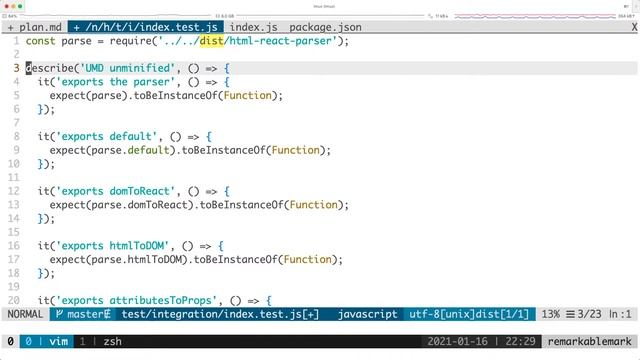Image resolution: width=640 pixels, height=360 pixels.
Task: Click the tmux zsh window tab
Action: pos(100,341)
